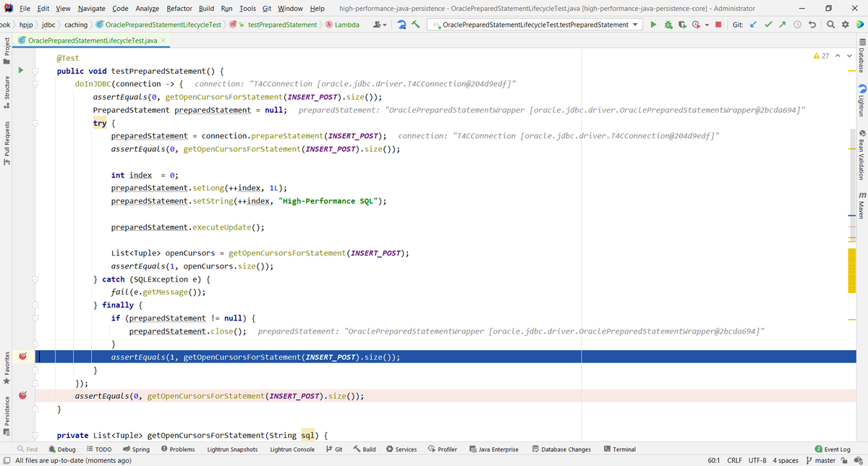Run with coverage from the toolbar

click(x=682, y=25)
